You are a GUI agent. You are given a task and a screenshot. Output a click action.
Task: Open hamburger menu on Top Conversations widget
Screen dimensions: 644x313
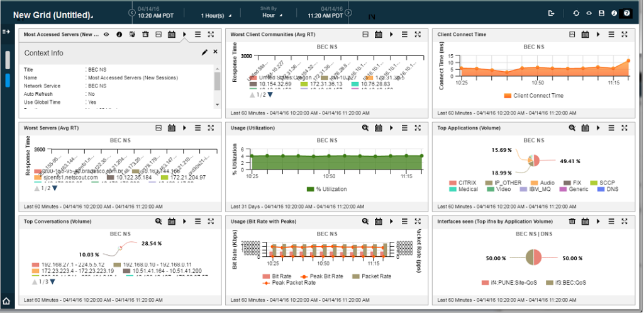[197, 221]
